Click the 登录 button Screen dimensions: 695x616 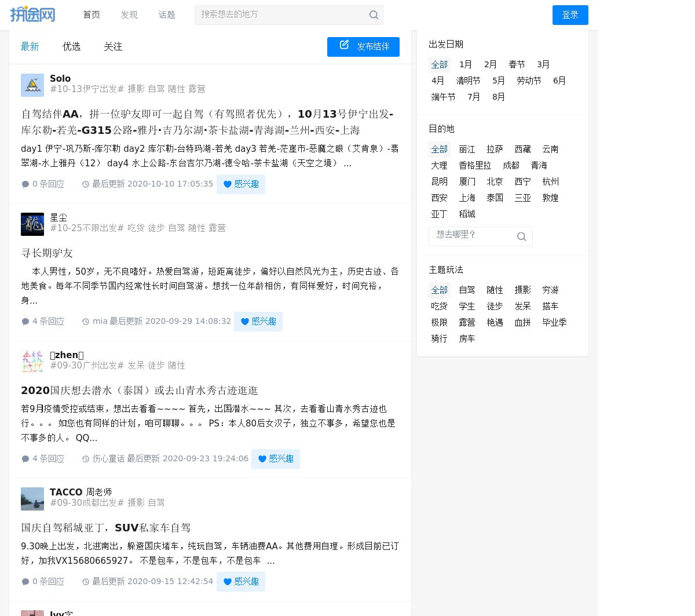point(570,15)
